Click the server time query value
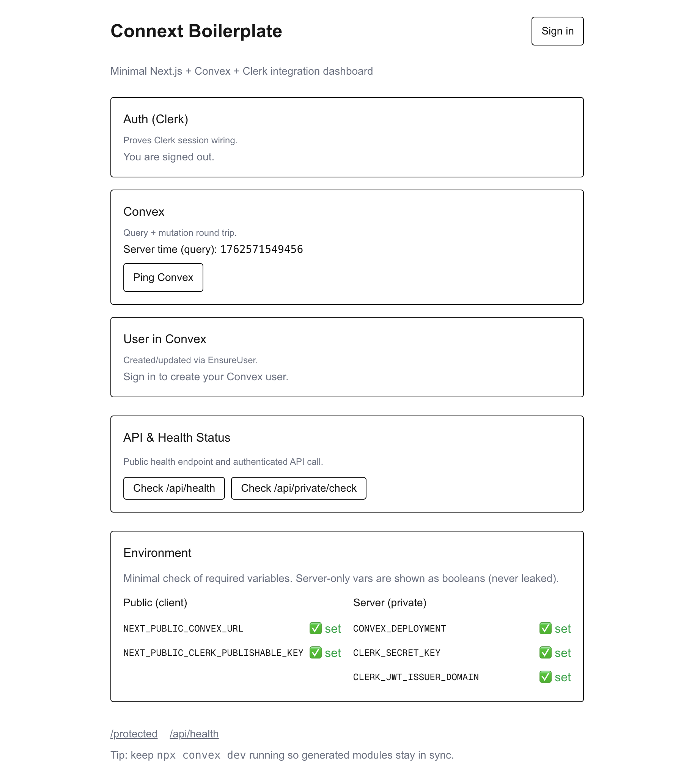Image resolution: width=692 pixels, height=784 pixels. (x=261, y=249)
